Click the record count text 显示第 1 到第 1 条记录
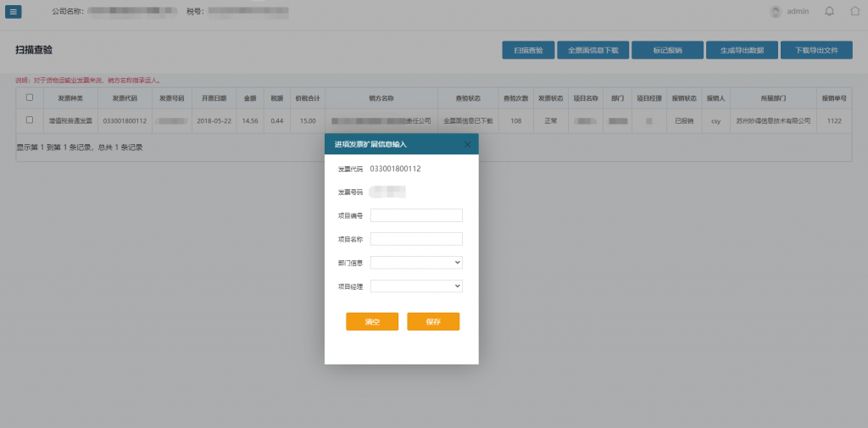The width and height of the screenshot is (868, 428). 55,147
